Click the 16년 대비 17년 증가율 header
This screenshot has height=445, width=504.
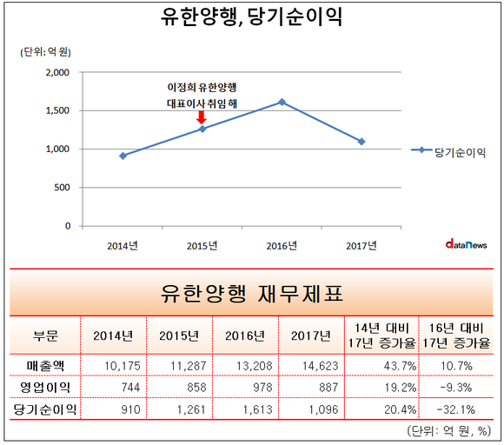[x=456, y=335]
